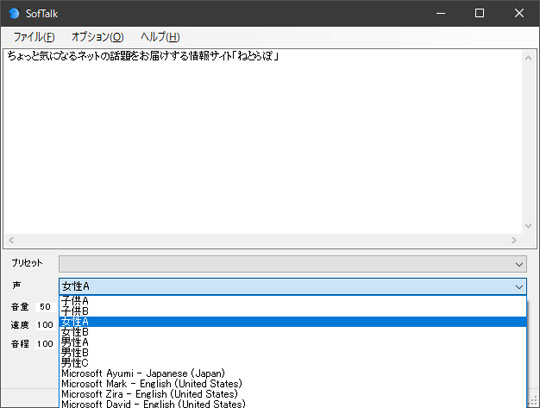This screenshot has height=408, width=540.
Task: Choose Microsoft Mark - English voice
Action: pyautogui.click(x=293, y=384)
